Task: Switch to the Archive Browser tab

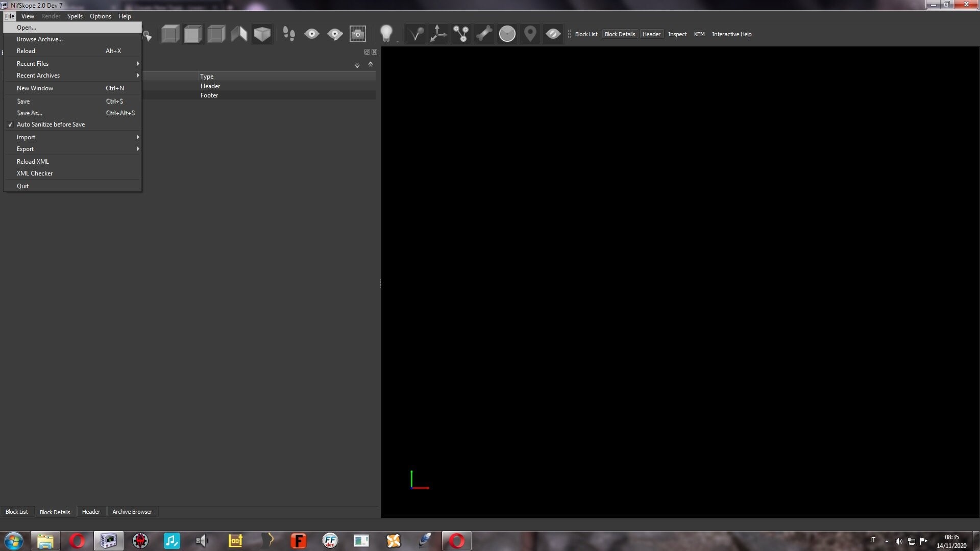Action: tap(132, 512)
